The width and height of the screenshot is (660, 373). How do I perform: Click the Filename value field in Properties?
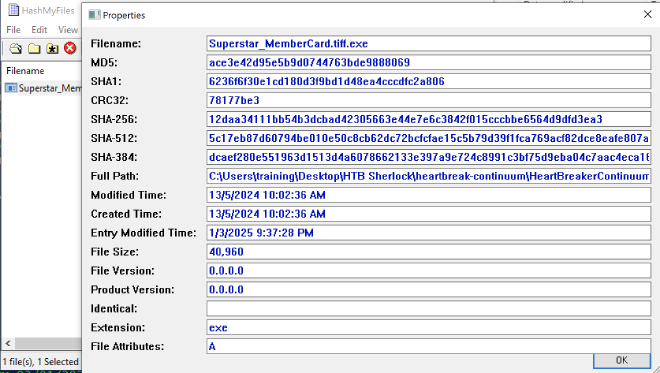tap(428, 43)
